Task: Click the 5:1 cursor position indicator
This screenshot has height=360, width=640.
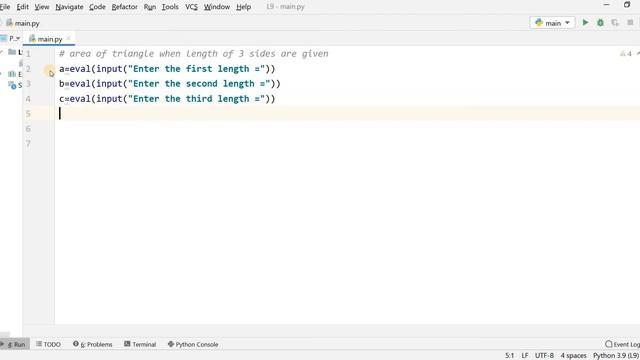Action: [509, 356]
